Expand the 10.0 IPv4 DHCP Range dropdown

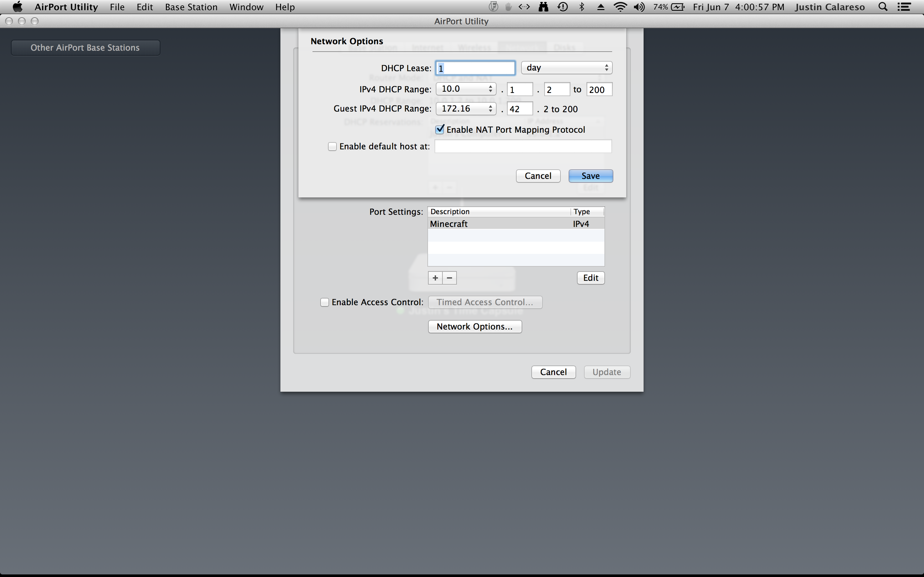pyautogui.click(x=466, y=89)
